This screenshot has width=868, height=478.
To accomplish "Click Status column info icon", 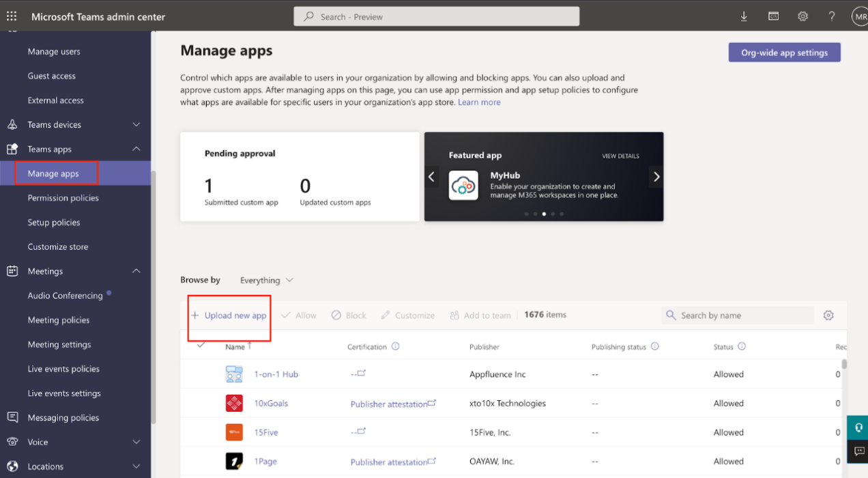I will coord(741,346).
